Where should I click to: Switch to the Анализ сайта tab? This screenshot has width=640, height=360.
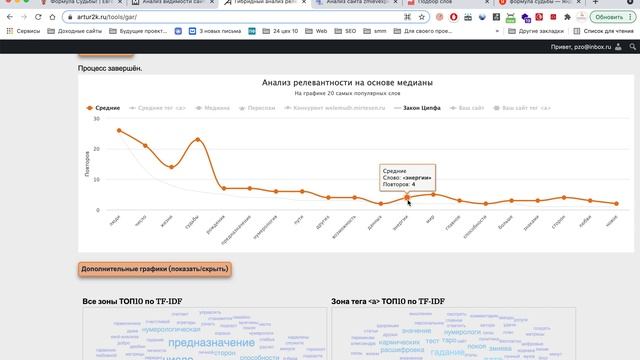pos(356,2)
